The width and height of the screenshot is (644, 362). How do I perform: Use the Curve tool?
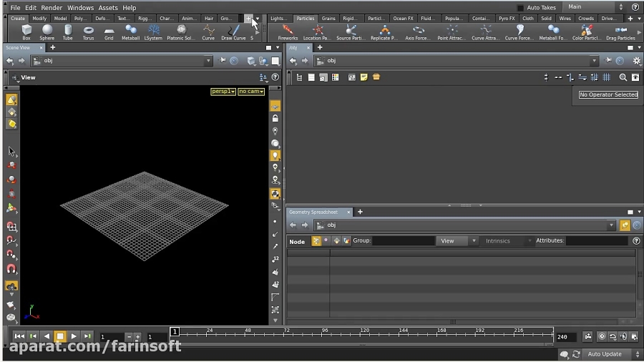tap(208, 32)
